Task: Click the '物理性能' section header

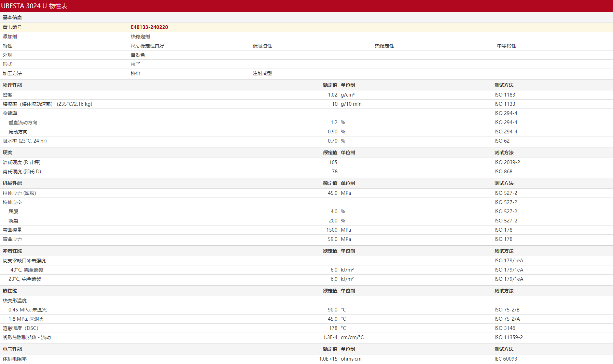Action: [12, 85]
